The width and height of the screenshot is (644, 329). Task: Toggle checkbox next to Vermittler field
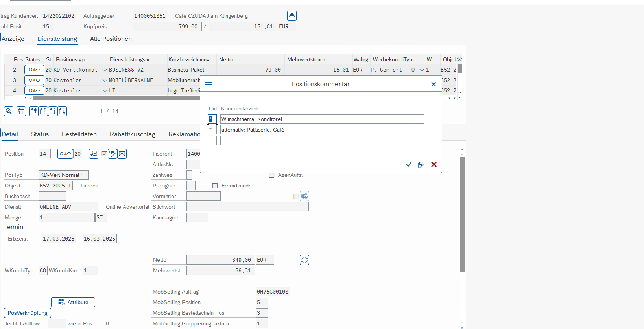tap(296, 196)
